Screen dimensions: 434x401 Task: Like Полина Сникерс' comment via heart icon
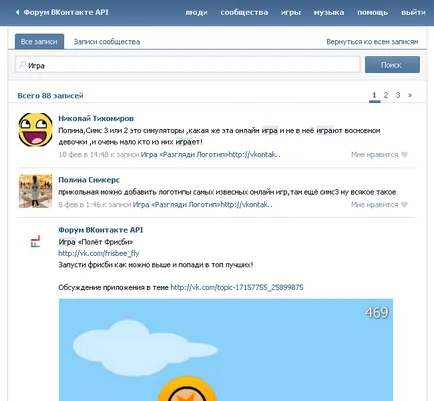(404, 205)
